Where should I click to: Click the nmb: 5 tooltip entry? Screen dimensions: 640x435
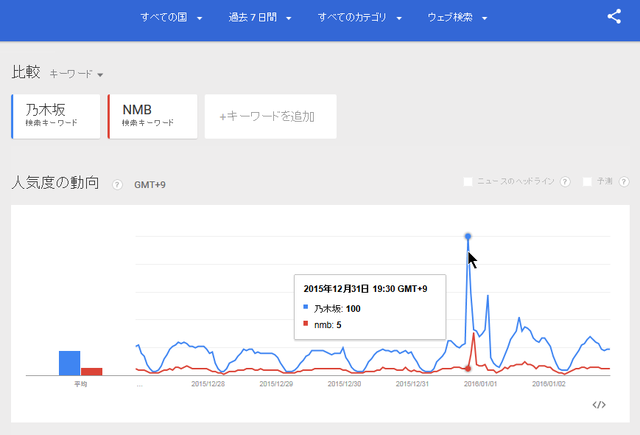click(322, 325)
